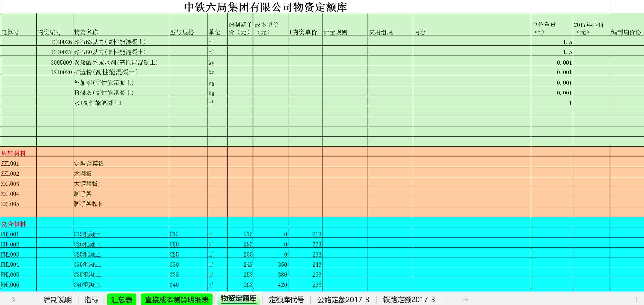Image resolution: width=644 pixels, height=305 pixels.
Task: Select material code cell 1240027
Action: pyautogui.click(x=55, y=51)
